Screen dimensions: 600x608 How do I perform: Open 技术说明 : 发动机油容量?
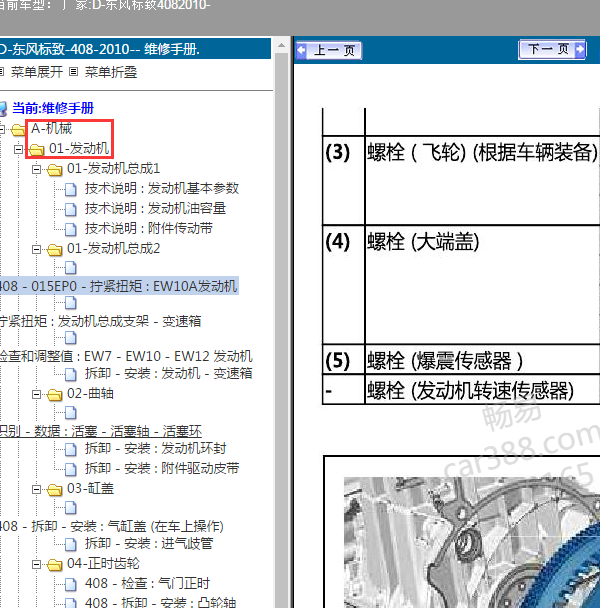[x=155, y=208]
